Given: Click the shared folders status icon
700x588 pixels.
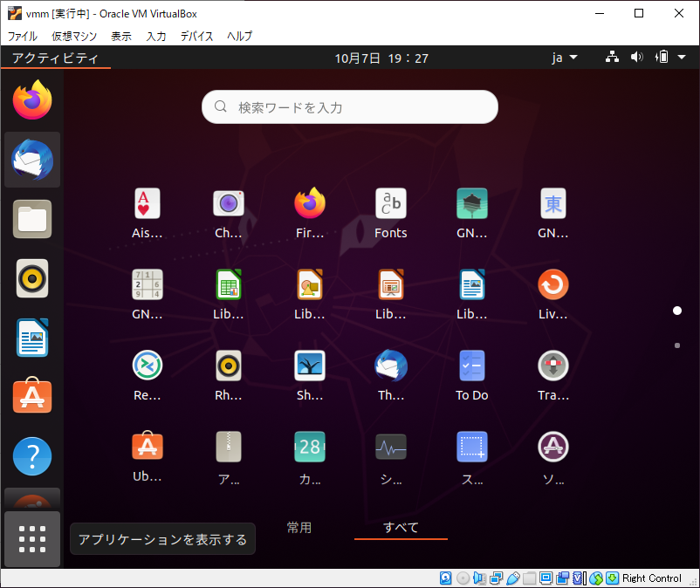Looking at the screenshot, I should click(x=530, y=578).
